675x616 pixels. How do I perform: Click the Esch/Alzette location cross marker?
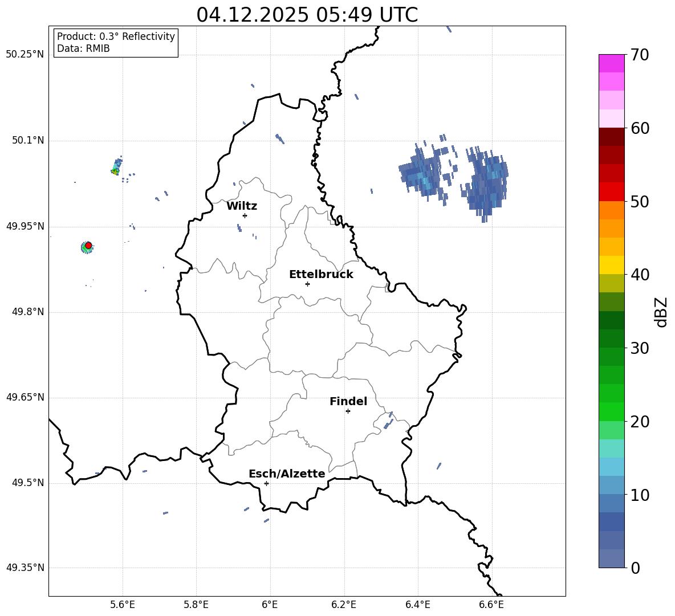pyautogui.click(x=266, y=483)
